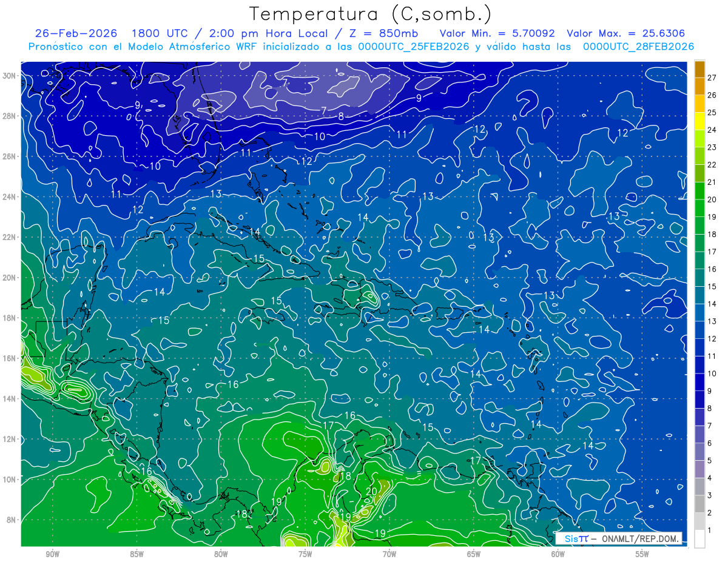
Task: Click the brown top swatch of color legend
Action: pyautogui.click(x=699, y=69)
